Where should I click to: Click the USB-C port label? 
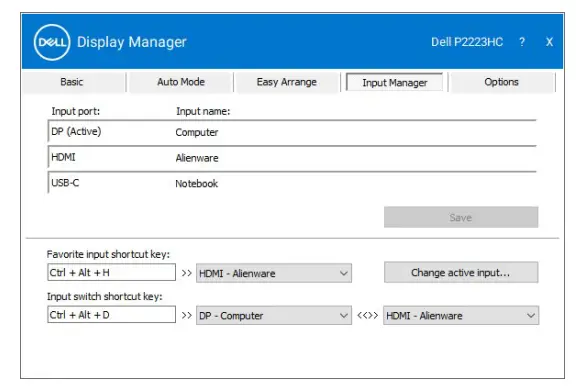coord(65,183)
